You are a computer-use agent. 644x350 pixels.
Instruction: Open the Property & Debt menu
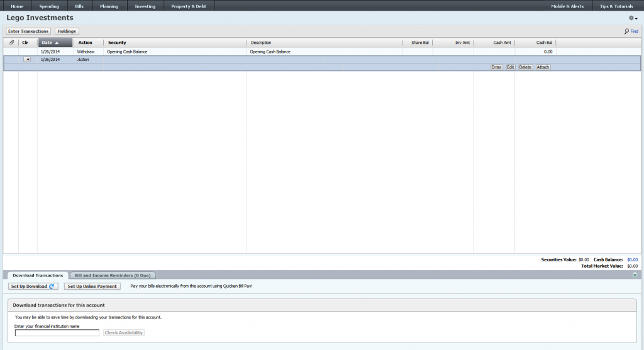point(189,6)
